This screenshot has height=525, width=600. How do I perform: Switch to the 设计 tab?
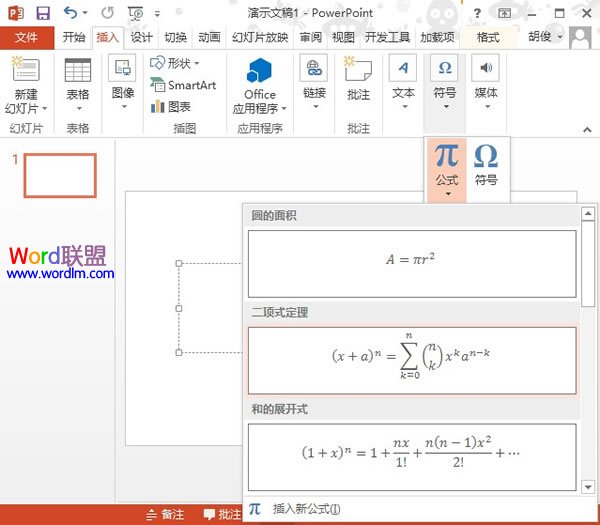[x=141, y=38]
